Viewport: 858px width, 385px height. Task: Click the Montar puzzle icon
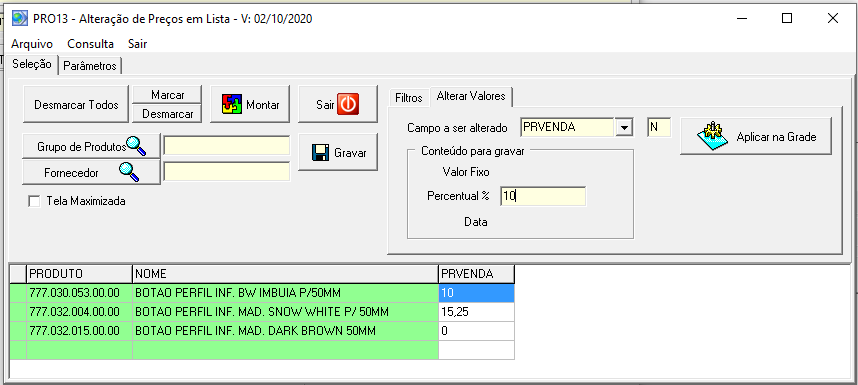tap(232, 104)
